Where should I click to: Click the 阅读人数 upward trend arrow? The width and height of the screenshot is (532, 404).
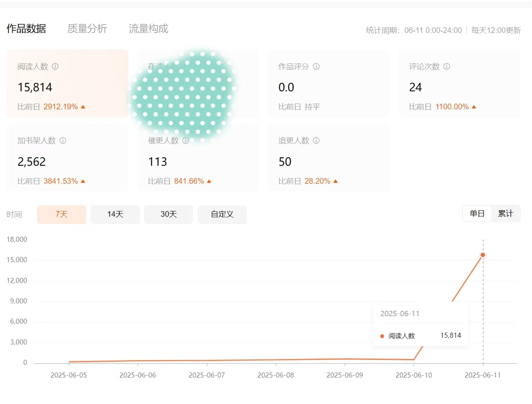83,107
